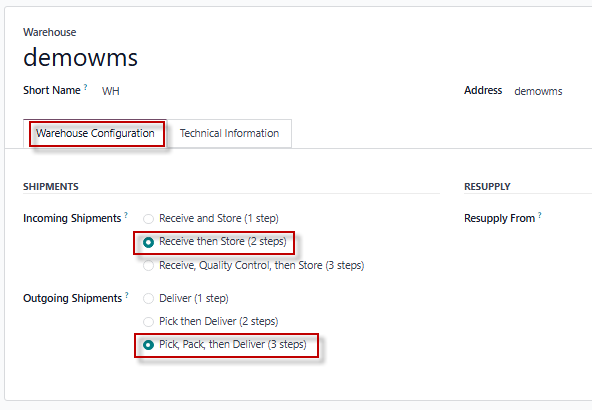
Task: Select Receive then Store (2 steps)
Action: point(148,242)
